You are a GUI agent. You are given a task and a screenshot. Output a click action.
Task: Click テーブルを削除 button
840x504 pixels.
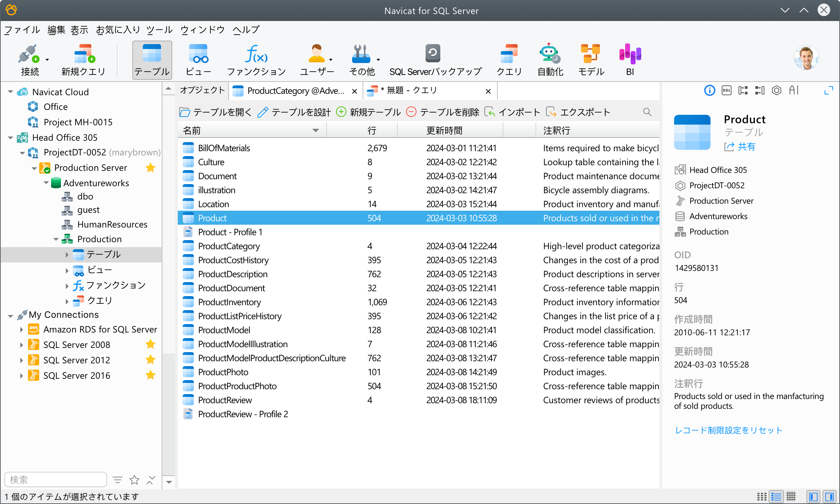point(443,112)
